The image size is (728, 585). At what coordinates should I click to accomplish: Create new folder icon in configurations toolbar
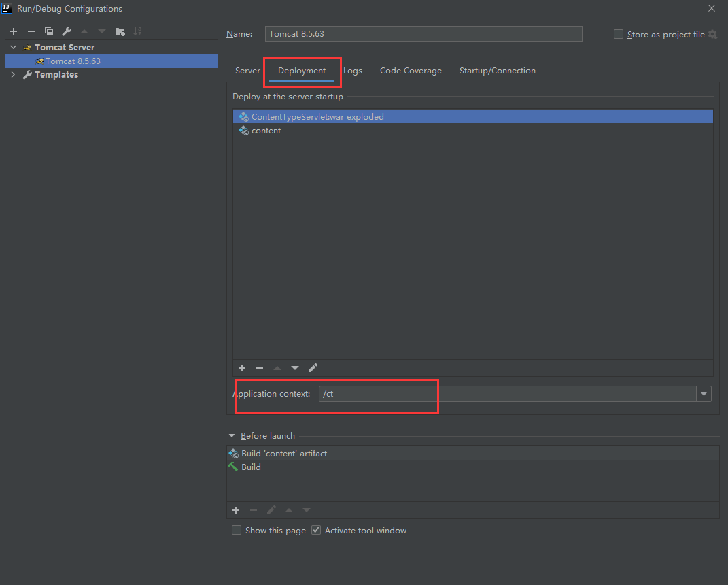[x=120, y=31]
